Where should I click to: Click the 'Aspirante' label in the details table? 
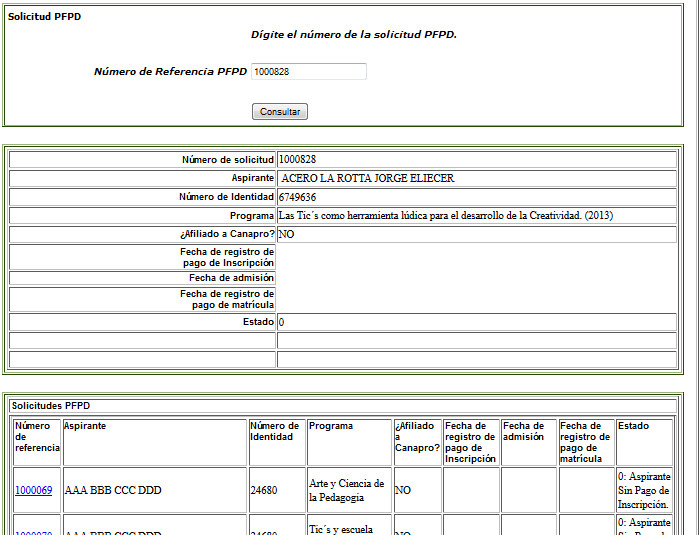[x=252, y=178]
